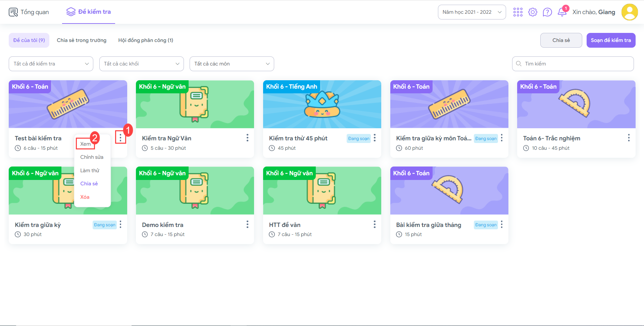Image resolution: width=644 pixels, height=326 pixels.
Task: Click clock icon on Test bài kiểm tra
Action: 18,148
